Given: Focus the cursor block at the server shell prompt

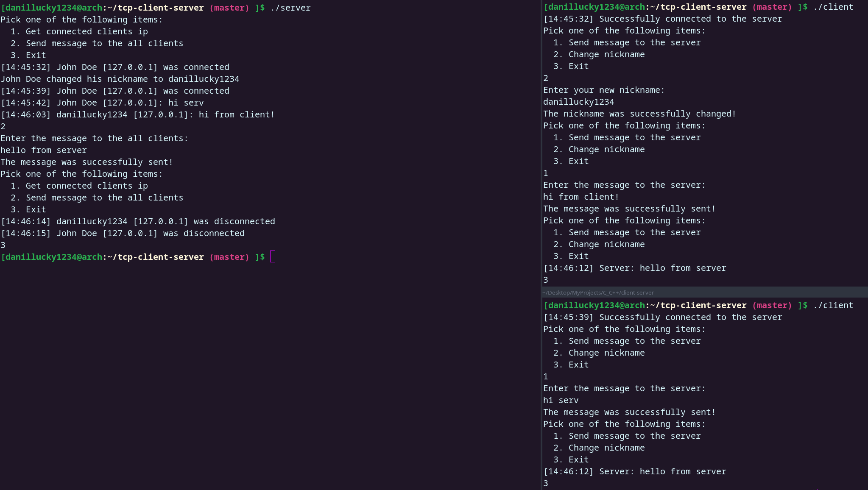Looking at the screenshot, I should pos(273,257).
